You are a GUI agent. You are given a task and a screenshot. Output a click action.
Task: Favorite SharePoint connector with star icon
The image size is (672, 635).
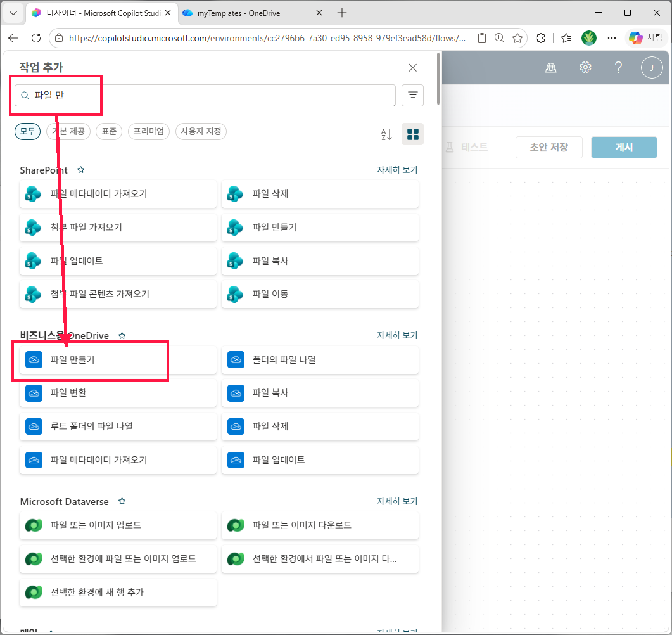(80, 170)
